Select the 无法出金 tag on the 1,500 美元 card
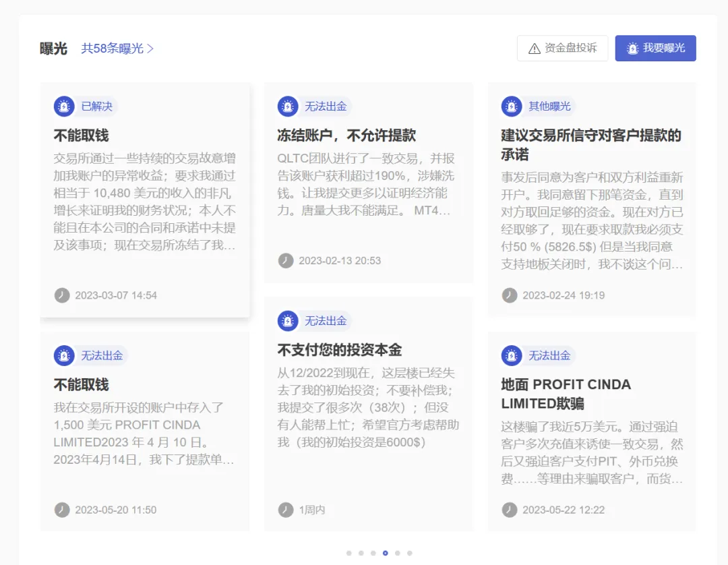The height and width of the screenshot is (565, 728). pyautogui.click(x=102, y=355)
